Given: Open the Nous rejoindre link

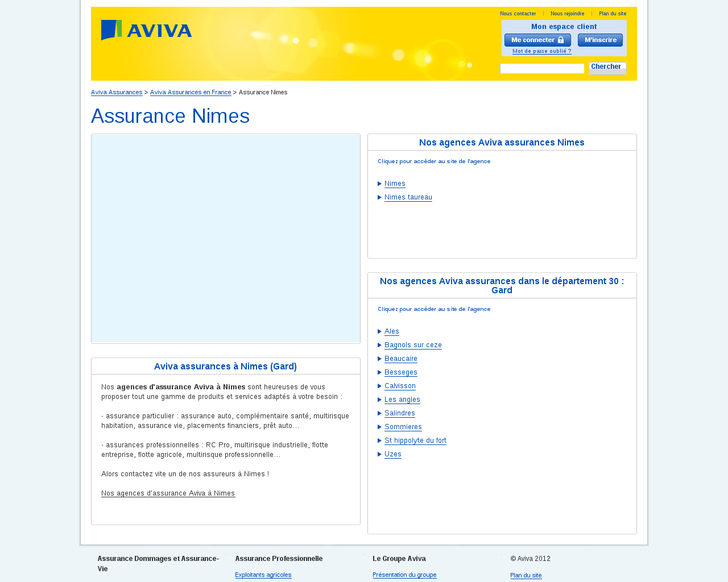Looking at the screenshot, I should pyautogui.click(x=567, y=14).
